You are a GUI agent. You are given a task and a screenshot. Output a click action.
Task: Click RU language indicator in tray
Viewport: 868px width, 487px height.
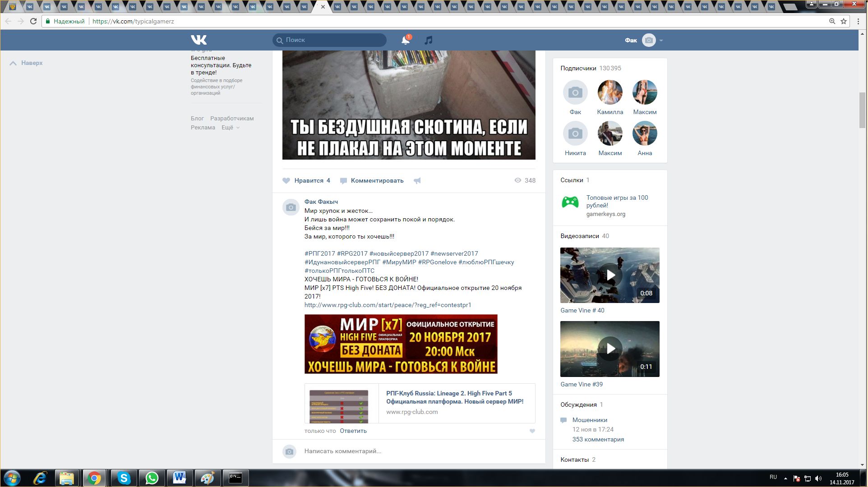[773, 477]
